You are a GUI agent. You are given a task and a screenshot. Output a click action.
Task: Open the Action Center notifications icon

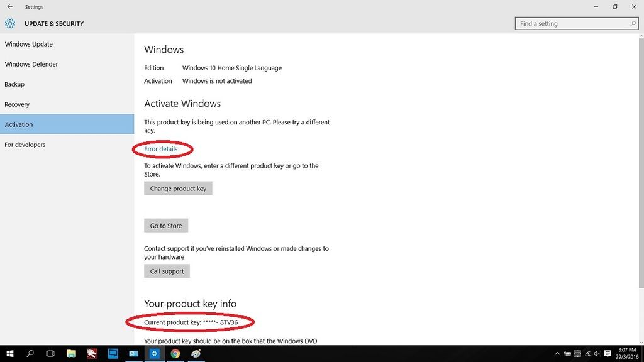[x=608, y=354]
